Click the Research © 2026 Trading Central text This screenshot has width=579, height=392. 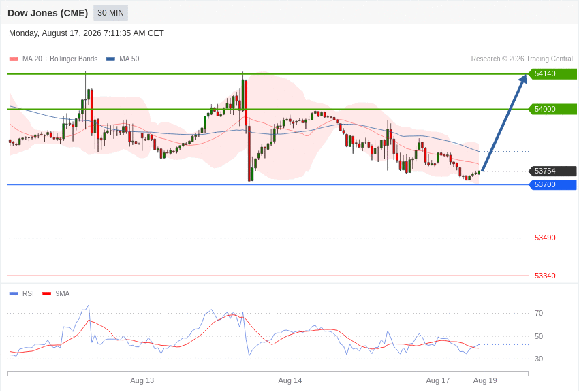[522, 59]
